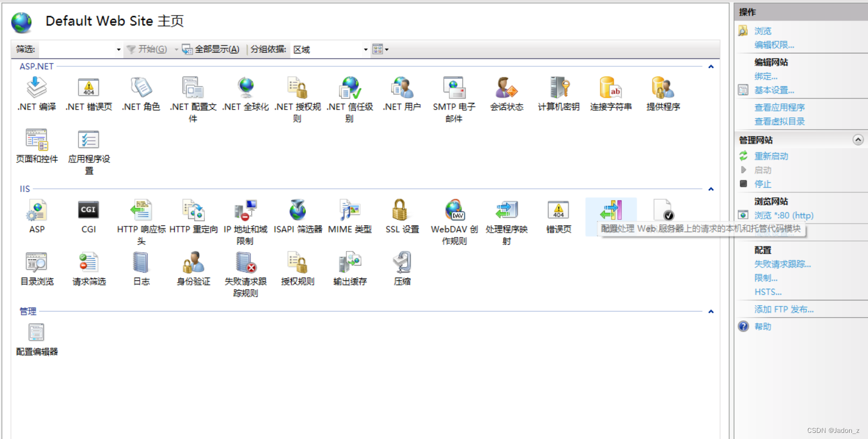Click the 限制... link
868x439 pixels.
pos(766,278)
